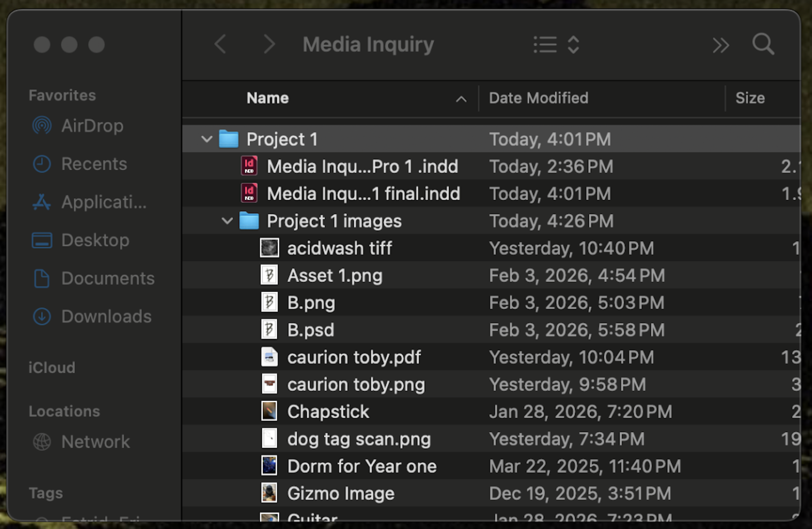812x529 pixels.
Task: Open the list view options icon
Action: (x=545, y=44)
